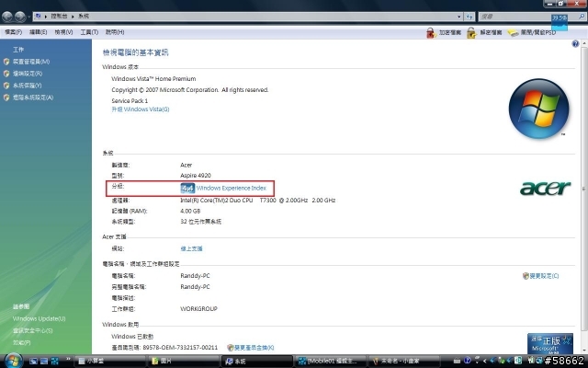Expand the arrow after 控制台 breadcrumb
The image size is (588, 368).
[x=73, y=17]
